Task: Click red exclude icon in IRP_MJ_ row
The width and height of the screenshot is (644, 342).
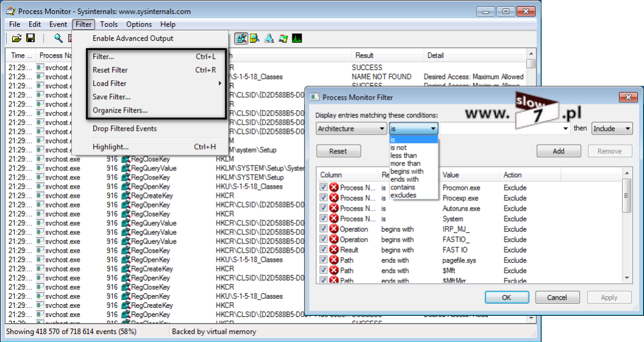Action: click(x=334, y=229)
